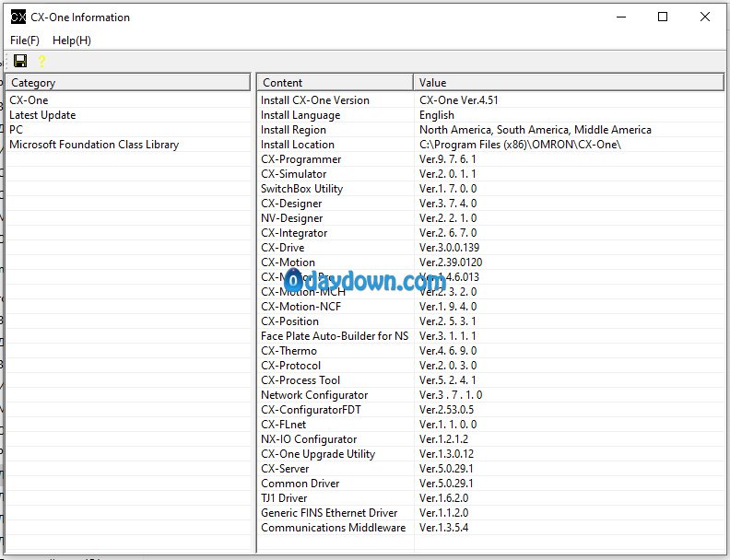
Task: Click the value Ver.1.3.5.4
Action: click(x=443, y=528)
